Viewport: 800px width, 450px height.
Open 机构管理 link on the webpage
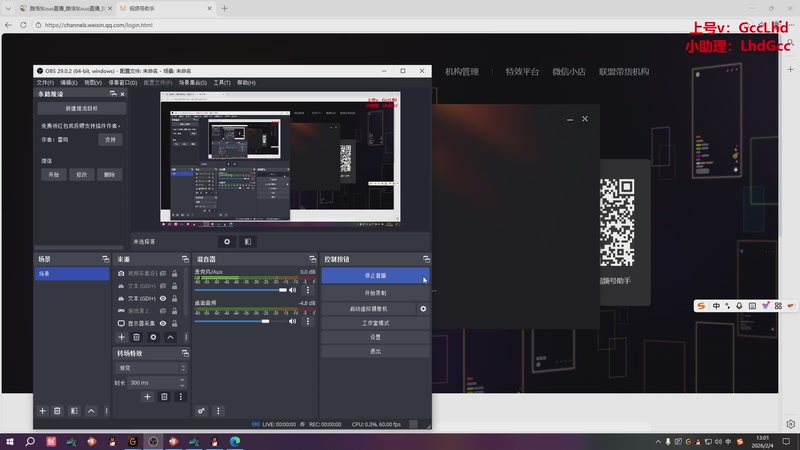click(x=462, y=72)
